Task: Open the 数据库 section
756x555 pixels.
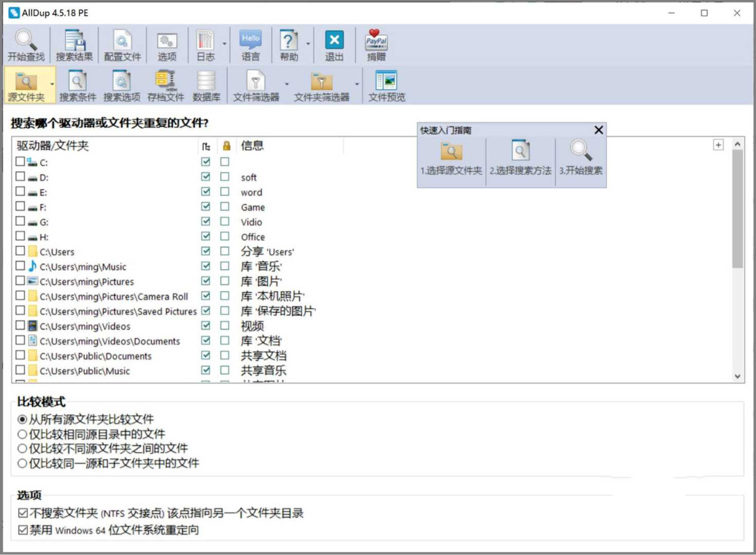Action: [x=206, y=85]
